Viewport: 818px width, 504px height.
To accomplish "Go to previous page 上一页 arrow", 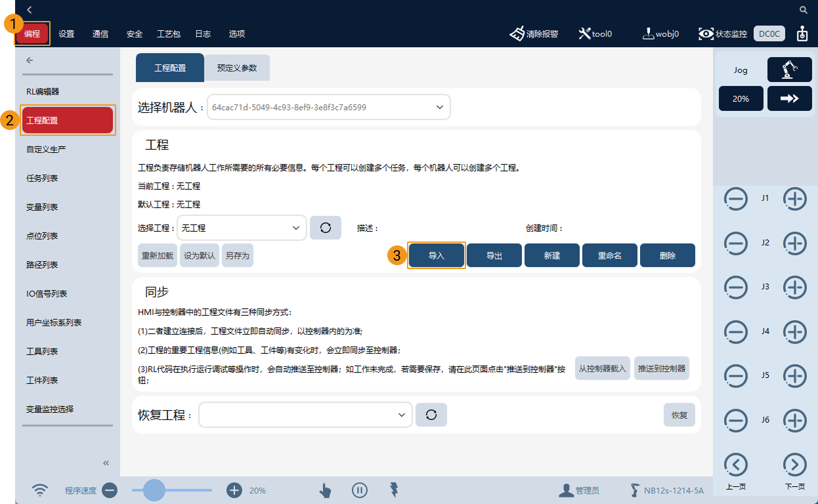I will (x=735, y=465).
